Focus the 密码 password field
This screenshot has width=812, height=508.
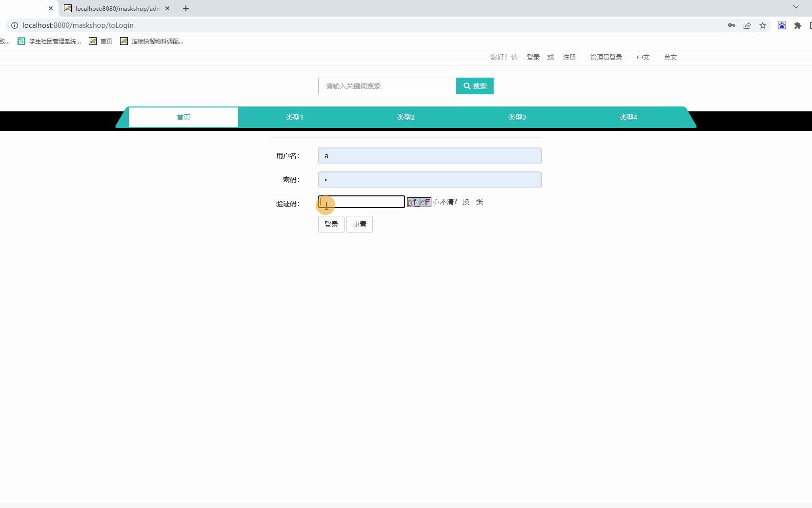(430, 180)
